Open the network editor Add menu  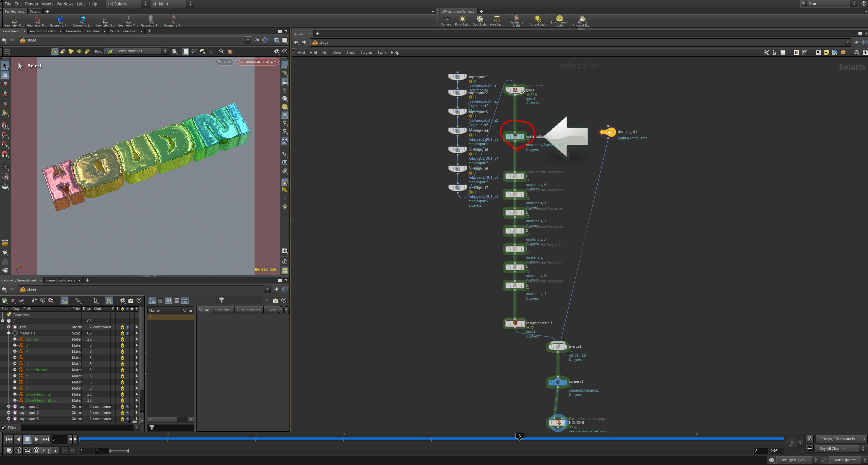pos(301,53)
